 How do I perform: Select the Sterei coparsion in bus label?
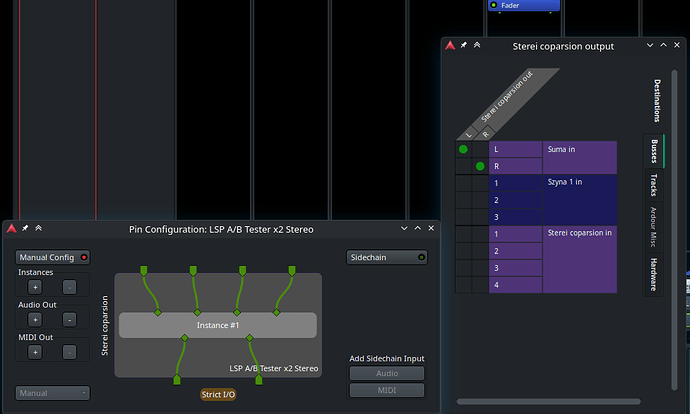[580, 259]
